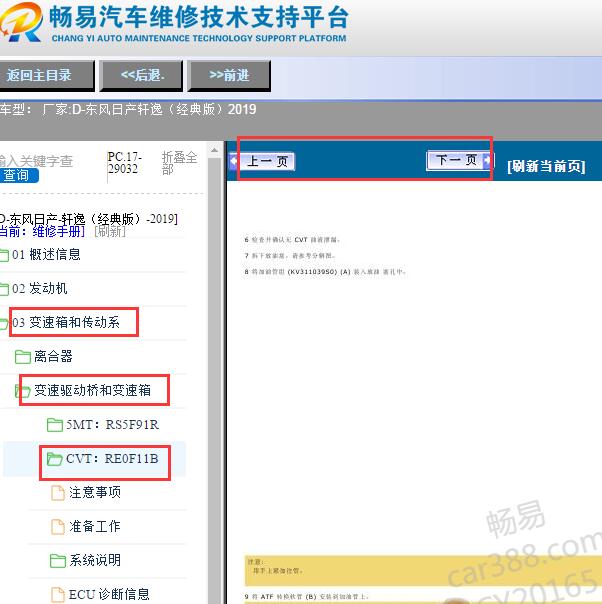Refresh the page via 刷新当前页
602x604 pixels.
[546, 166]
